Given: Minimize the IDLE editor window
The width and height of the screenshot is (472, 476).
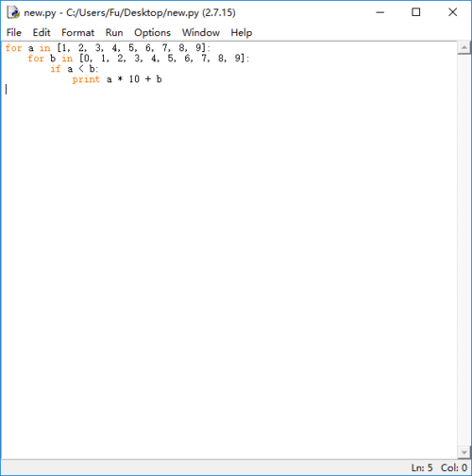Looking at the screenshot, I should click(x=380, y=12).
